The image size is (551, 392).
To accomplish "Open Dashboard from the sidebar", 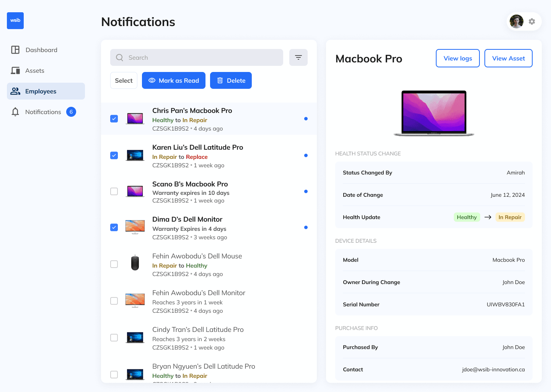I will (x=46, y=50).
